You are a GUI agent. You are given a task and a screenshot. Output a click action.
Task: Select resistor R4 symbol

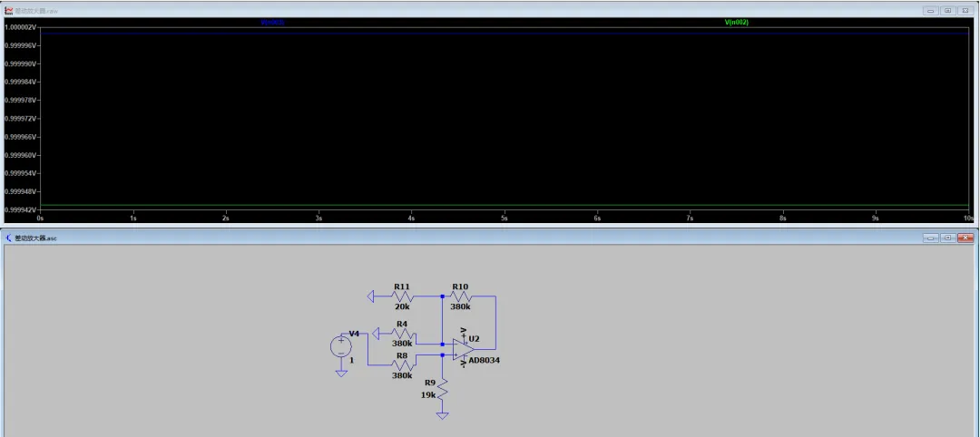pos(403,333)
